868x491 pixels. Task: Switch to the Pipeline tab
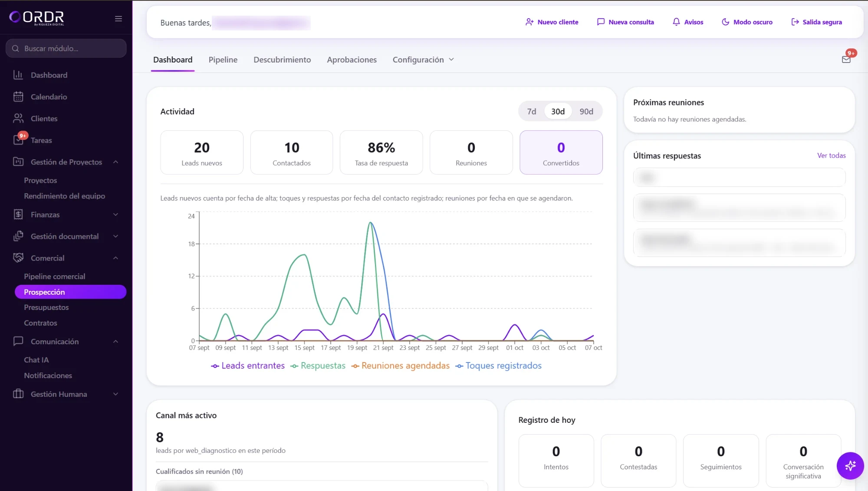(223, 60)
